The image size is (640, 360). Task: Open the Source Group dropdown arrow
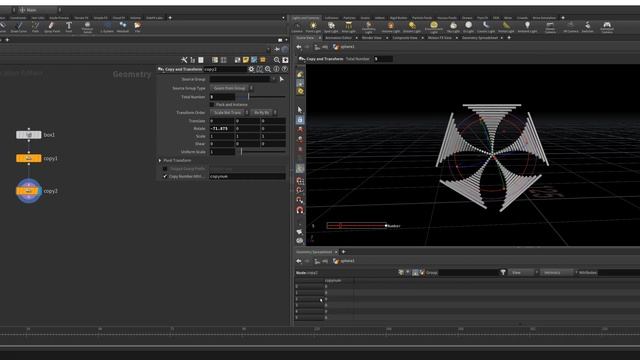[273, 79]
